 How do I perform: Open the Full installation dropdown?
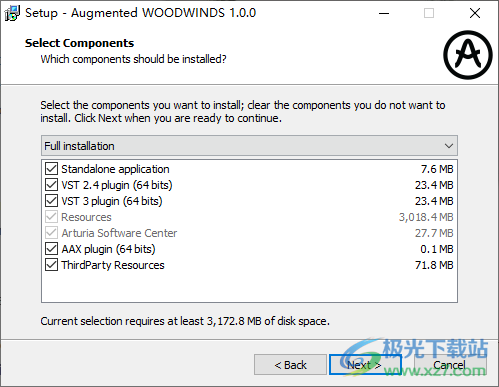249,146
